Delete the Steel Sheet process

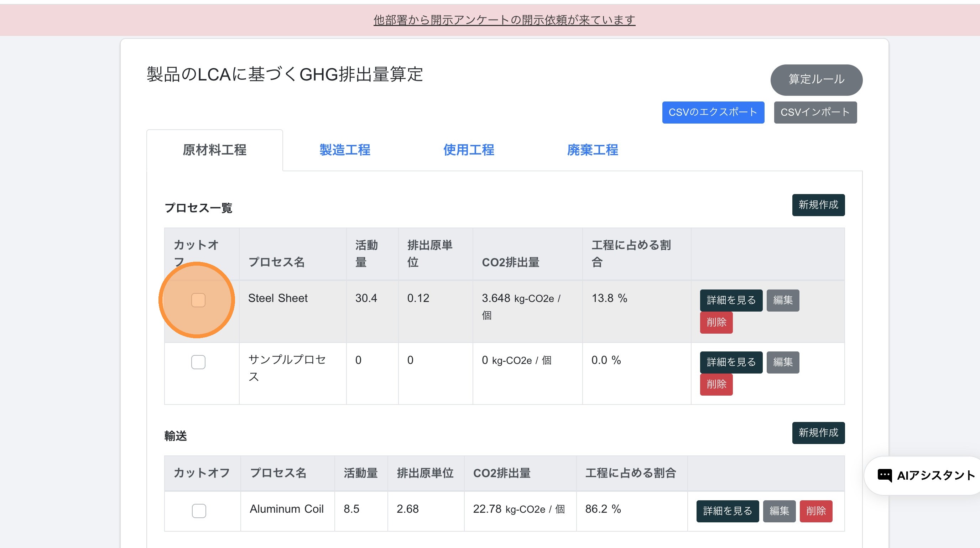716,323
